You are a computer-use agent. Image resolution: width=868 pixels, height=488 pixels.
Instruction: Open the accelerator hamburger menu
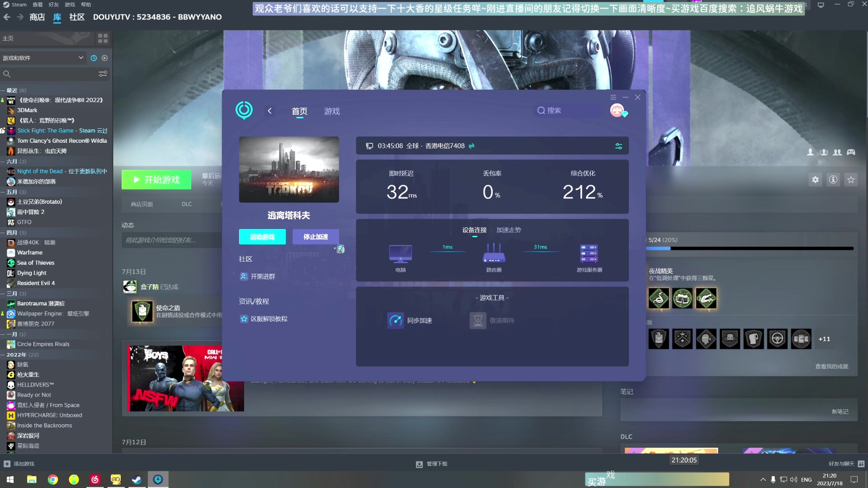click(613, 97)
